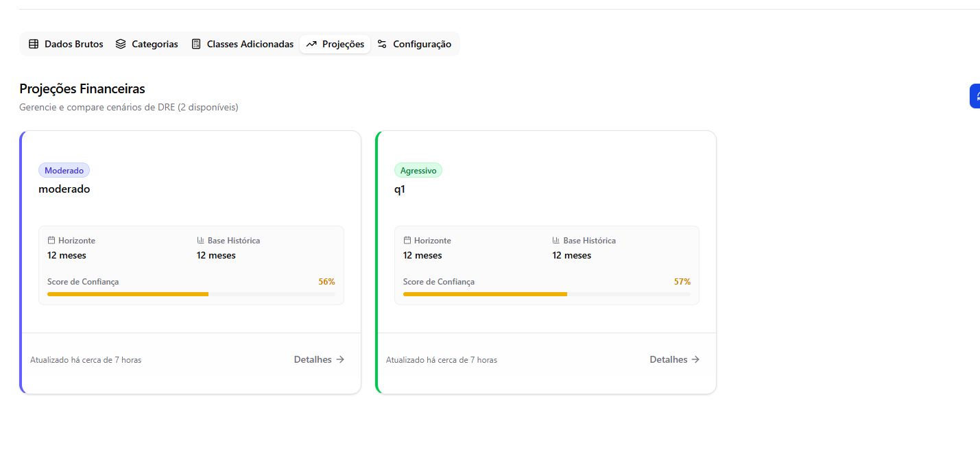Click the green Agressivo badge
Screen dimensions: 980x456
tap(418, 171)
